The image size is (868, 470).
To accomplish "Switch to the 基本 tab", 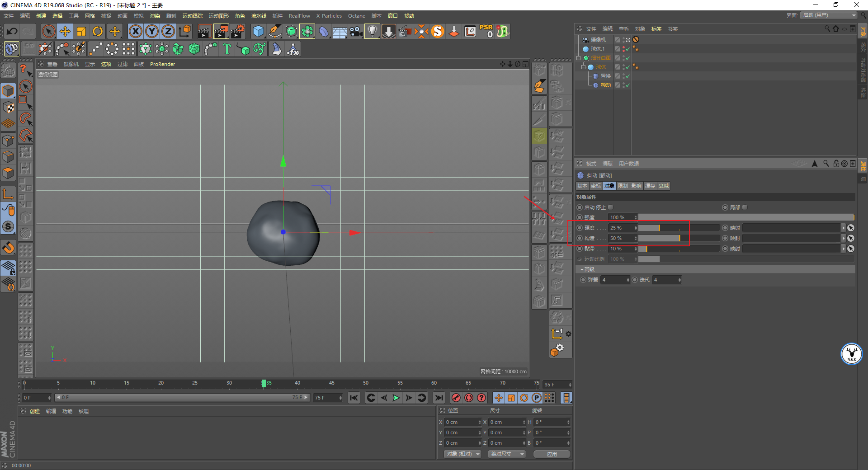I will click(x=582, y=186).
